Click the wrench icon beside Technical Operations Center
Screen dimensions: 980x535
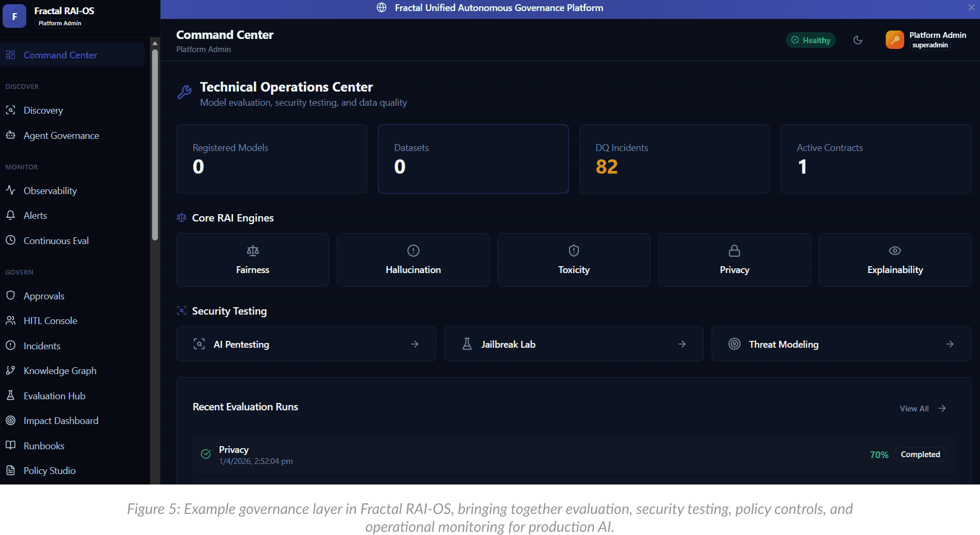(x=184, y=92)
